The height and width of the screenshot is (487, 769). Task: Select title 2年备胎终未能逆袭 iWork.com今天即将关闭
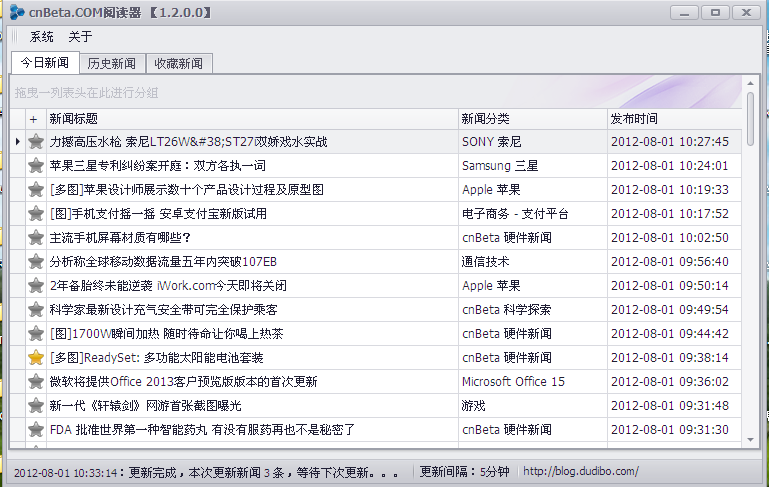(168, 286)
